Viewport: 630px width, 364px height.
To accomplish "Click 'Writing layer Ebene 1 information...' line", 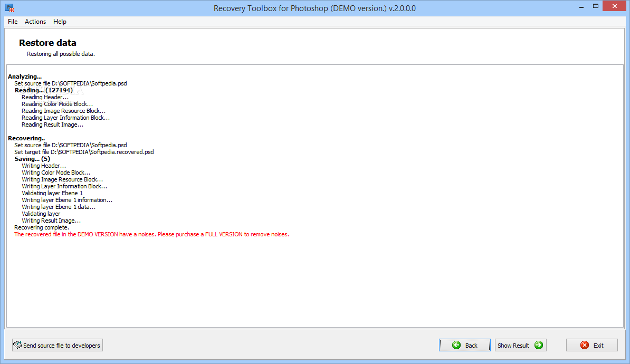I will coord(67,200).
